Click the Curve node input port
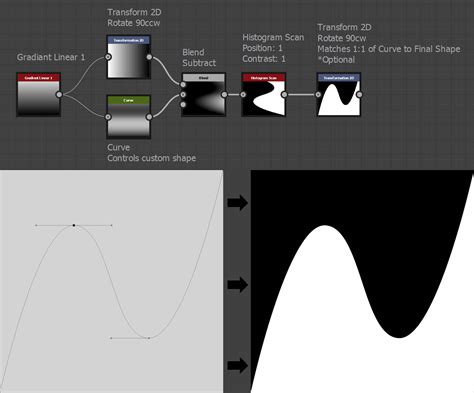Image resolution: width=474 pixels, height=393 pixels. 108,117
